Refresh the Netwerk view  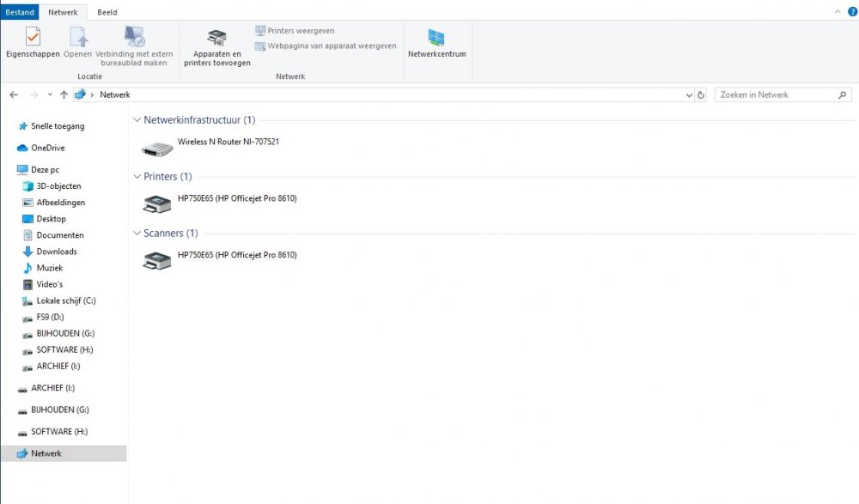click(701, 94)
